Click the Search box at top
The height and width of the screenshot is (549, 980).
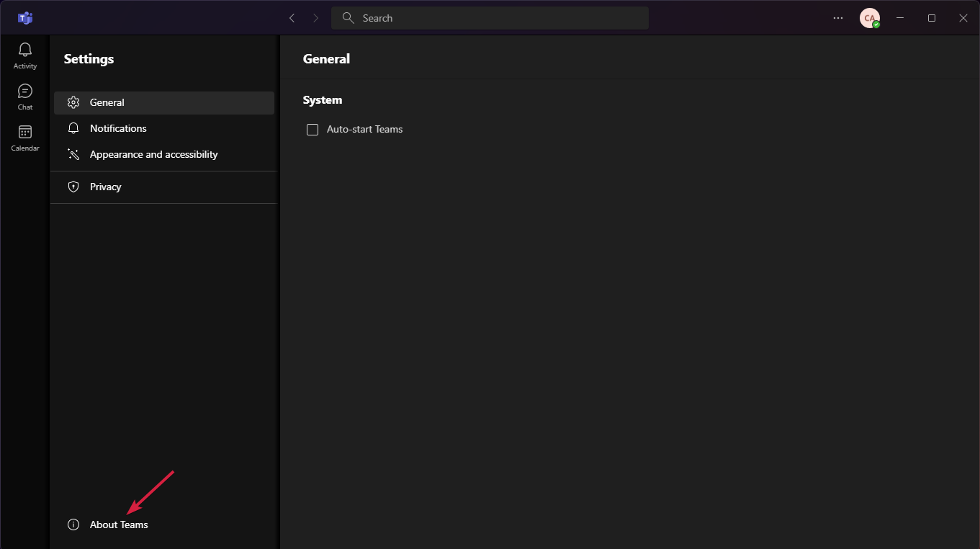pos(490,18)
